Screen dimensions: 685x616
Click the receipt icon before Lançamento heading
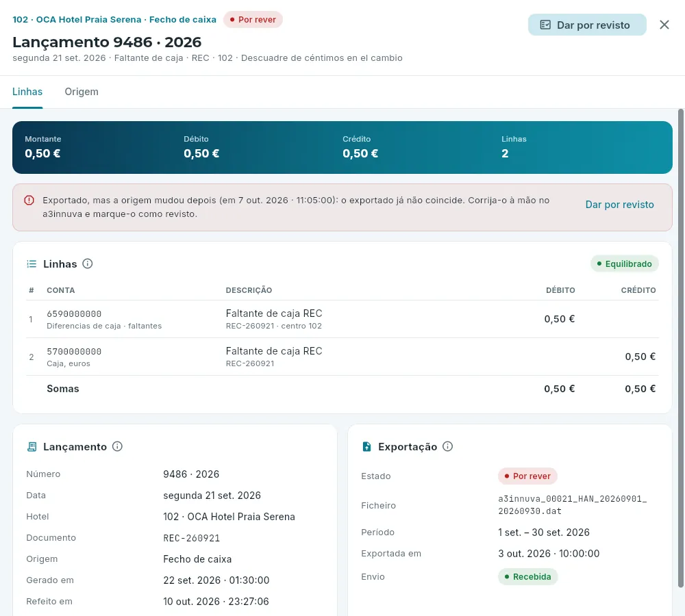tap(32, 447)
